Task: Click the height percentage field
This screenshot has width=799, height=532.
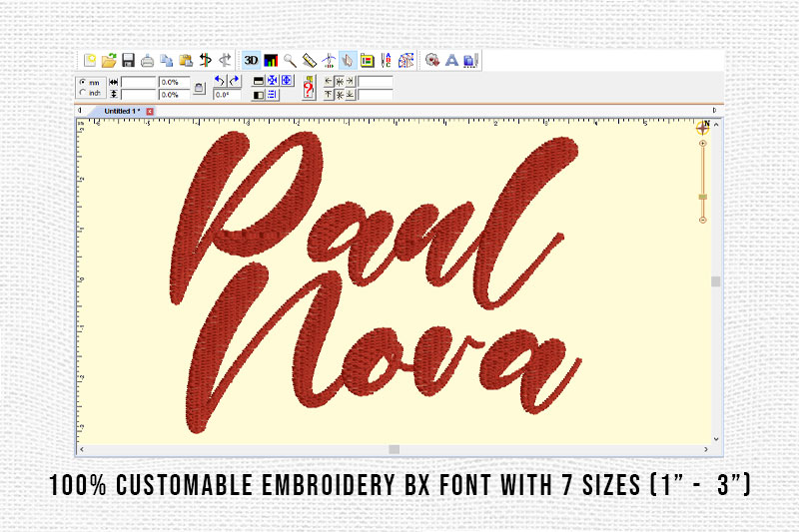Action: point(174,95)
